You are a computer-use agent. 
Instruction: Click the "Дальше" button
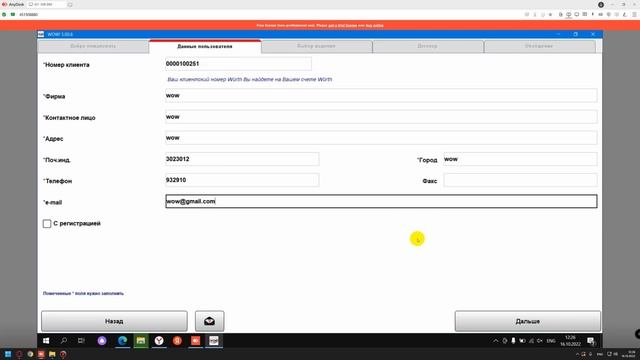(528, 321)
